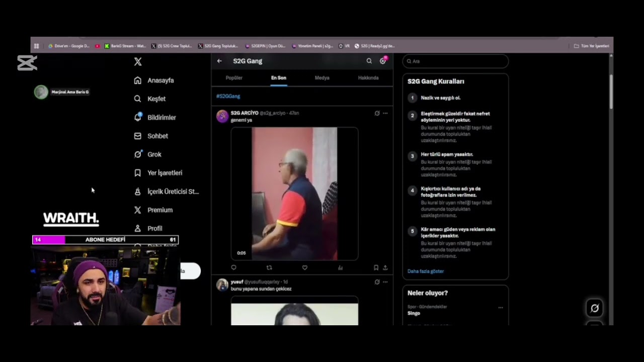Image resolution: width=644 pixels, height=362 pixels.
Task: Click the 'genemi ya' post text
Action: [242, 120]
